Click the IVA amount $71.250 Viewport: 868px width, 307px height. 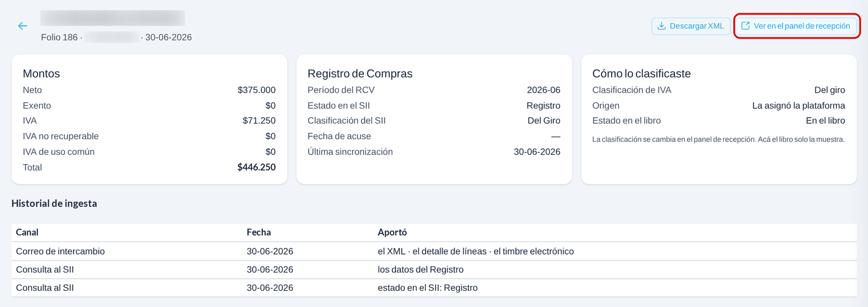point(259,121)
